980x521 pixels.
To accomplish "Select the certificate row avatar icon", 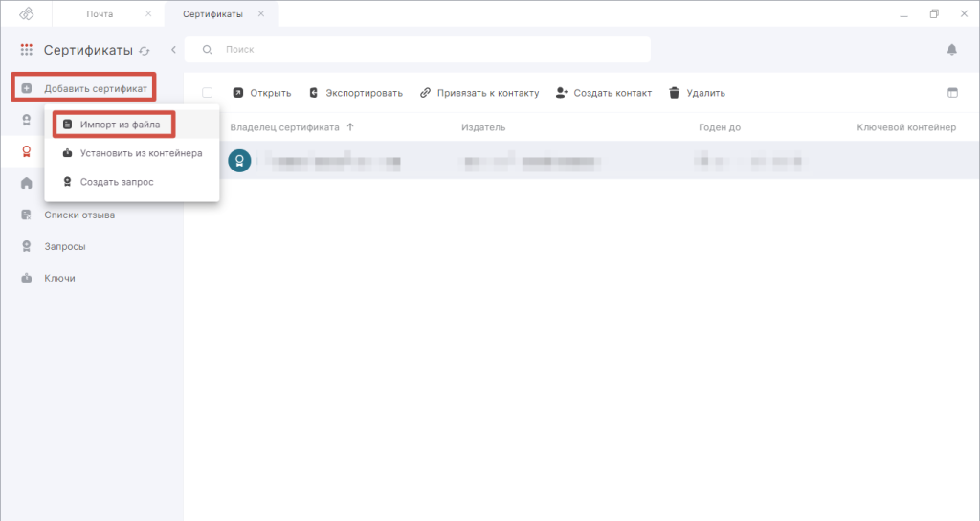I will point(239,161).
